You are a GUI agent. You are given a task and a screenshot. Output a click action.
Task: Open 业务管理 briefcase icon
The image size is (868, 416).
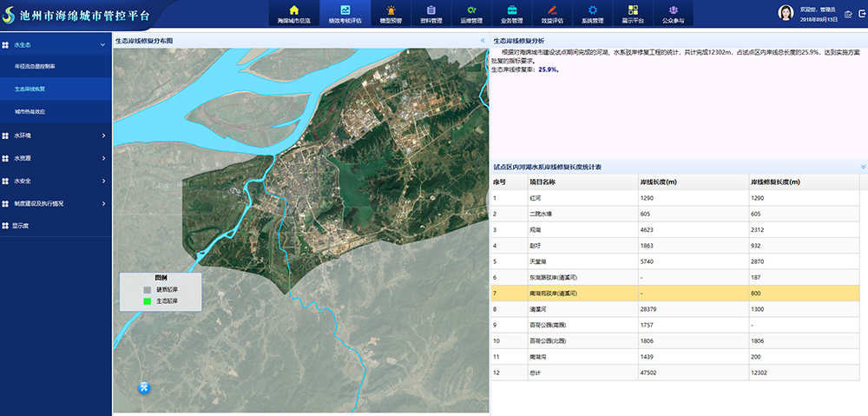tap(511, 10)
